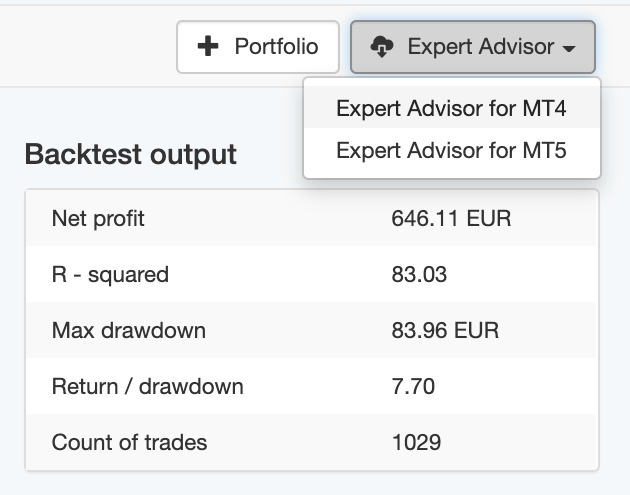The height and width of the screenshot is (495, 630).
Task: Choose Expert Advisor for MT4
Action: pos(452,108)
